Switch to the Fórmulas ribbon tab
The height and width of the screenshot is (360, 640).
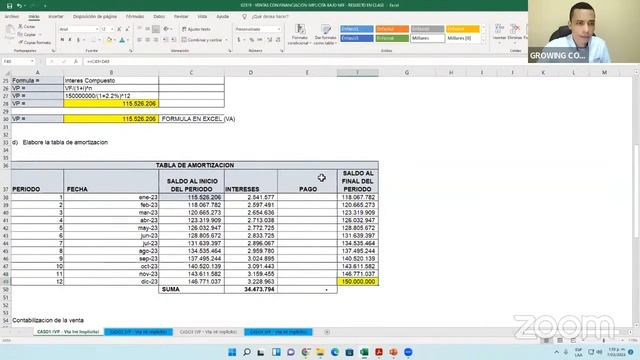coord(135,17)
